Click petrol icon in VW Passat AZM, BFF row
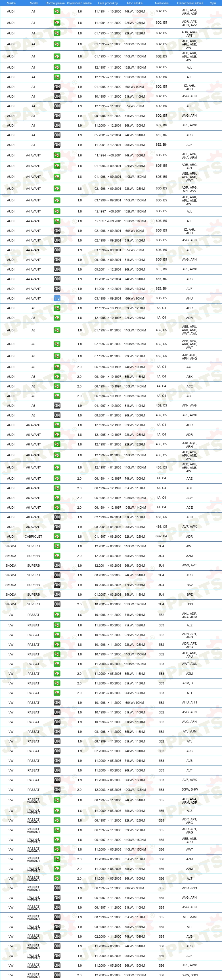Viewport: 222px width, 980px height. tap(57, 683)
